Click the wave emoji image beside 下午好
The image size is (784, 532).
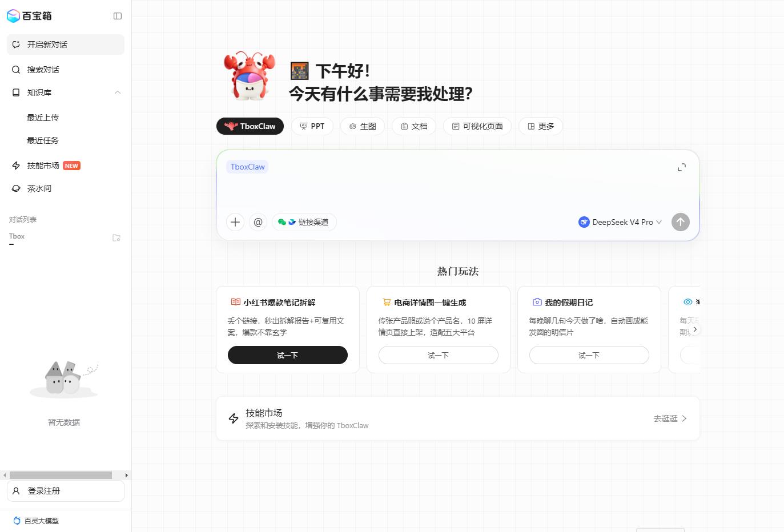(x=299, y=71)
